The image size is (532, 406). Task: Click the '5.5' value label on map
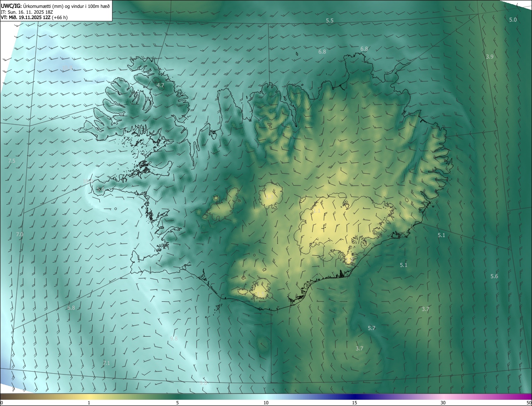pyautogui.click(x=330, y=20)
